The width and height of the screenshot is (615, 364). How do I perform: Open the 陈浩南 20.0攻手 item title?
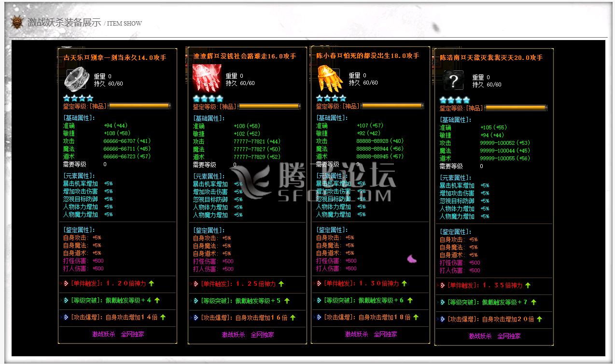[491, 58]
